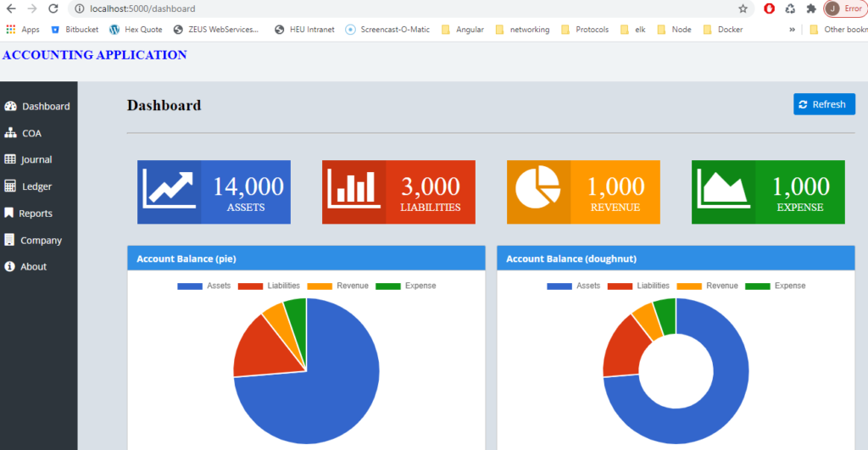Image resolution: width=868 pixels, height=450 pixels.
Task: Expand the hidden bookmarks overflow chevron
Action: 792,30
